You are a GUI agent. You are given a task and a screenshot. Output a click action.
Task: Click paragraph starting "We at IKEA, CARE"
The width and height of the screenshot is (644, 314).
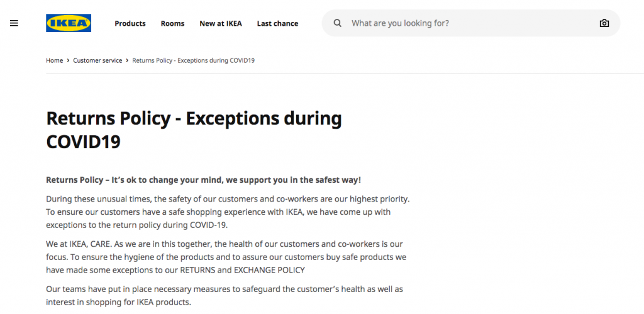226,257
